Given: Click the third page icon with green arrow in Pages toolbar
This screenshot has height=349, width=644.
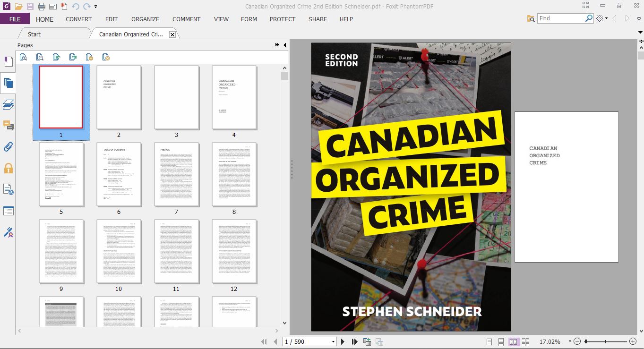Looking at the screenshot, I should 56,57.
